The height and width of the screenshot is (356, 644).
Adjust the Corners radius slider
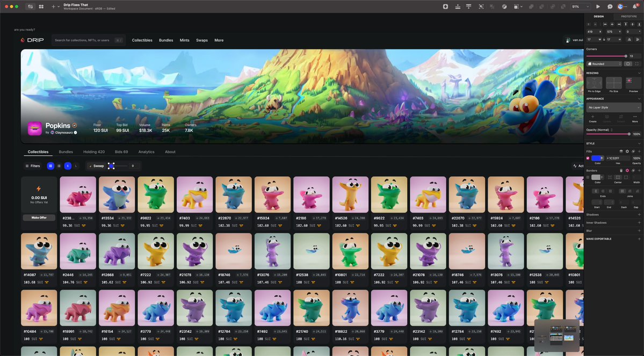click(x=606, y=56)
